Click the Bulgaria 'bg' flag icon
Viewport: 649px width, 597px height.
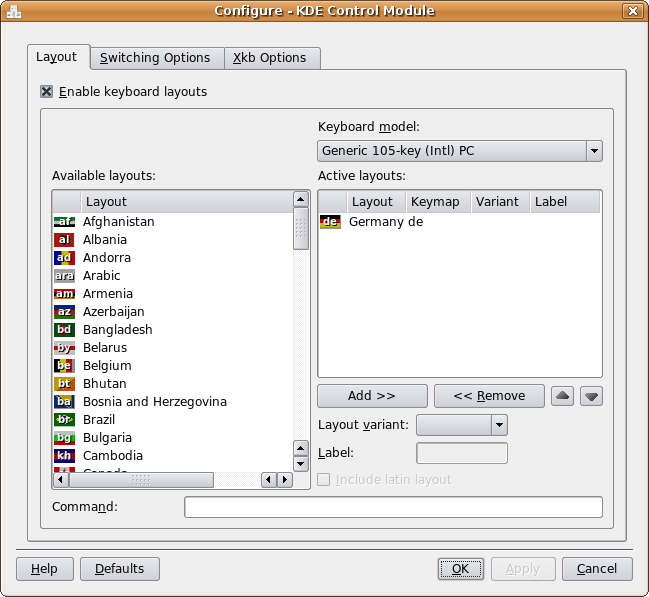[64, 438]
